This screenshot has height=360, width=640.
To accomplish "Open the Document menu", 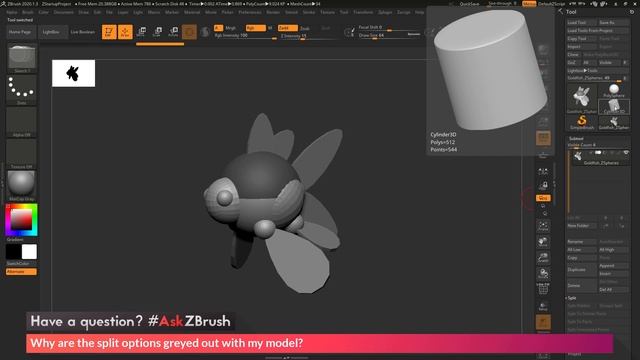I will (64, 12).
